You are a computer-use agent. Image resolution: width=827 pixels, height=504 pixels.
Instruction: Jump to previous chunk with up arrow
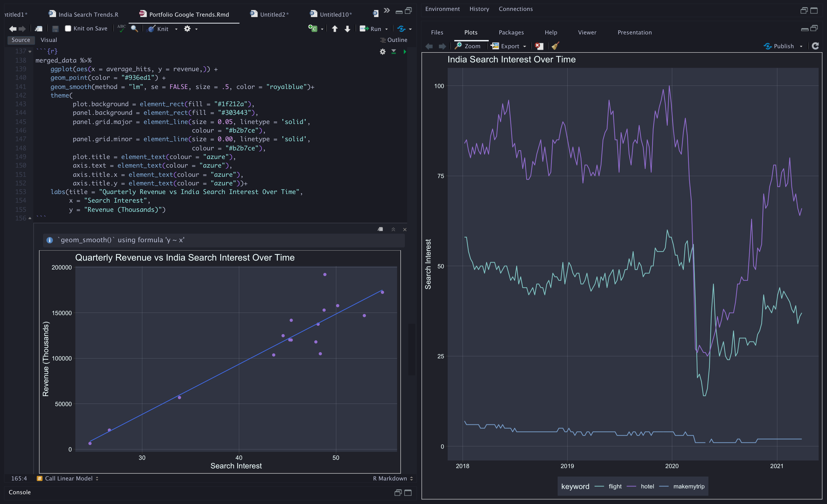tap(335, 29)
